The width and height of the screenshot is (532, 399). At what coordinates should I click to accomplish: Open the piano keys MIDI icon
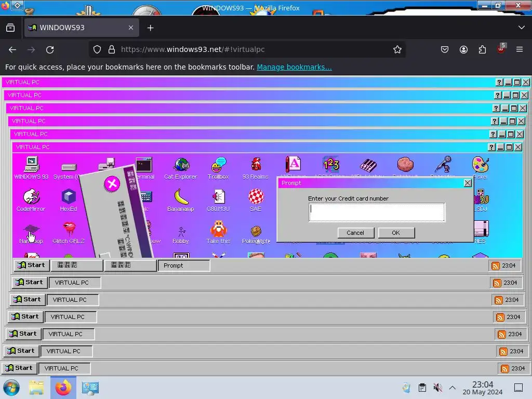coord(368,166)
